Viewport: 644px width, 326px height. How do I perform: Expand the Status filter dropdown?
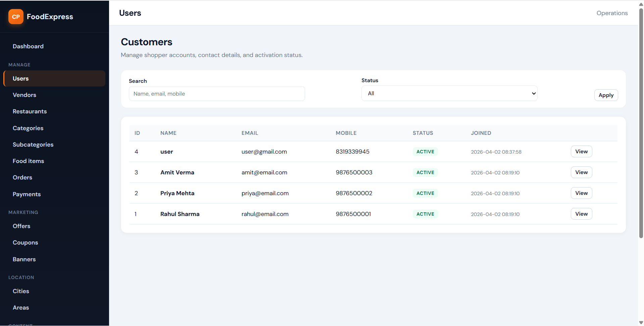point(449,93)
